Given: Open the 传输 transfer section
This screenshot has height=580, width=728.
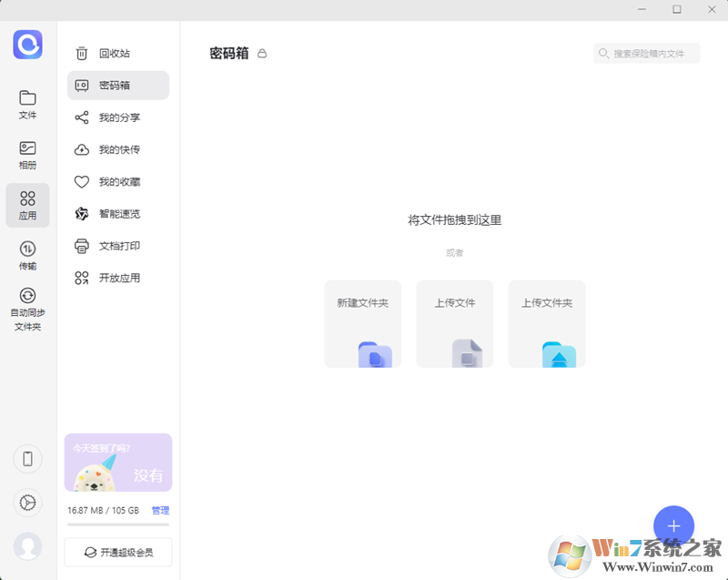Looking at the screenshot, I should click(27, 256).
